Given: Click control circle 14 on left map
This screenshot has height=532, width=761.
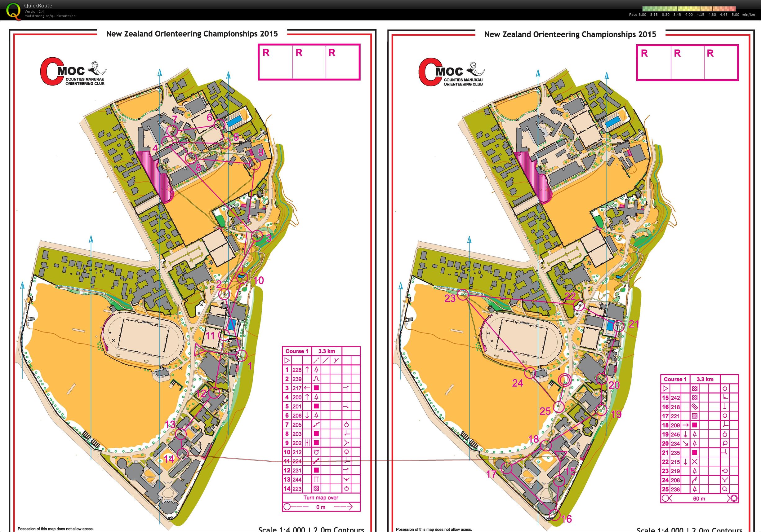Looking at the screenshot, I should coord(183,454).
